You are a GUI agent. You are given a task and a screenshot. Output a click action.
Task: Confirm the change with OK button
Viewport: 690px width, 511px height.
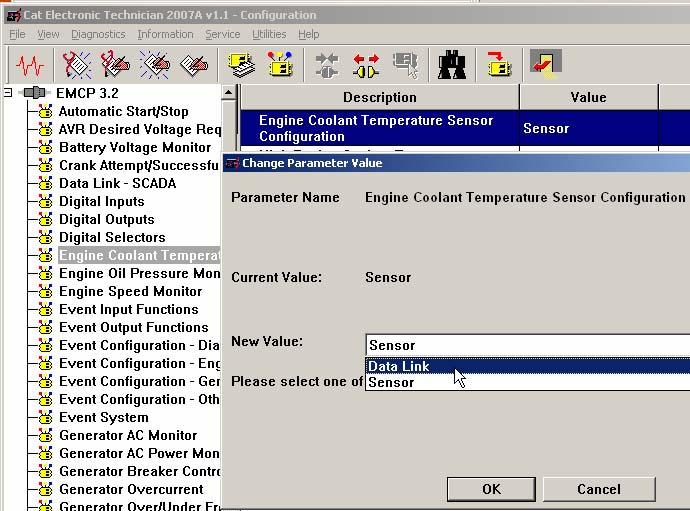click(x=491, y=489)
